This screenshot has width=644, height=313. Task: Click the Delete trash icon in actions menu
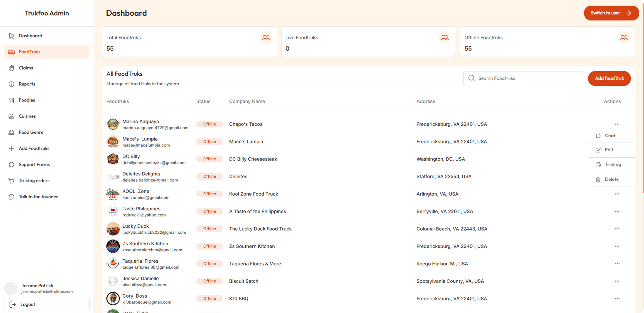pyautogui.click(x=598, y=180)
